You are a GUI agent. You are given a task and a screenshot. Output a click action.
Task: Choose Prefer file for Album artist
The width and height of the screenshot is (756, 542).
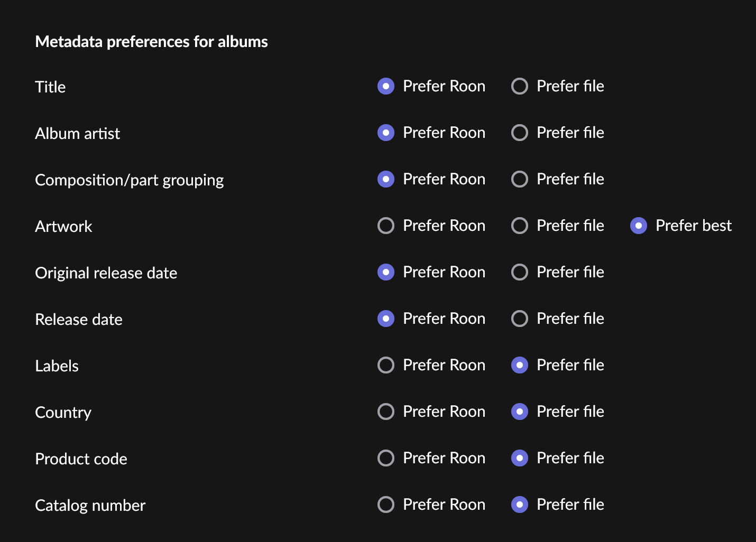pyautogui.click(x=520, y=133)
